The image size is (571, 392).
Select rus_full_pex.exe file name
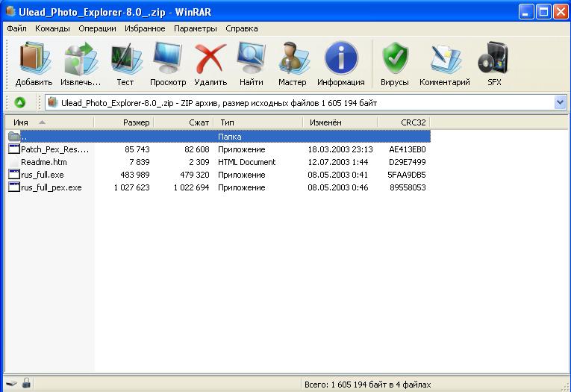tap(52, 187)
